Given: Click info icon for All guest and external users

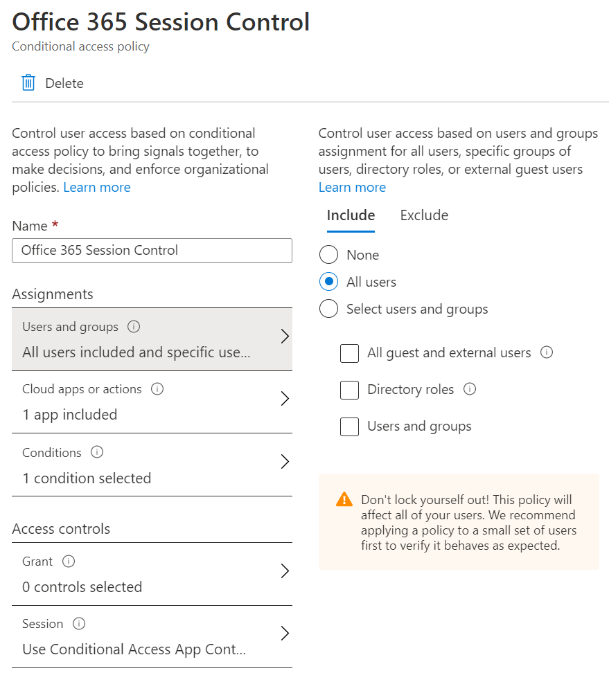Looking at the screenshot, I should coord(547,352).
